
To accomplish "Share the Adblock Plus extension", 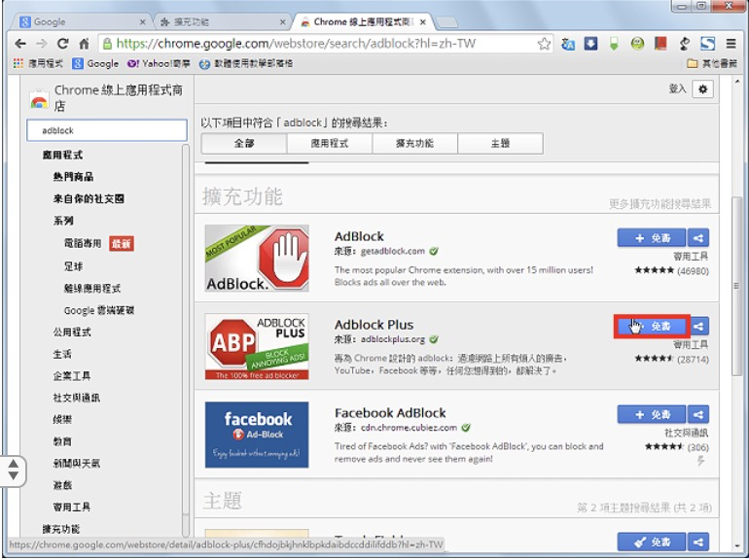I will [698, 326].
